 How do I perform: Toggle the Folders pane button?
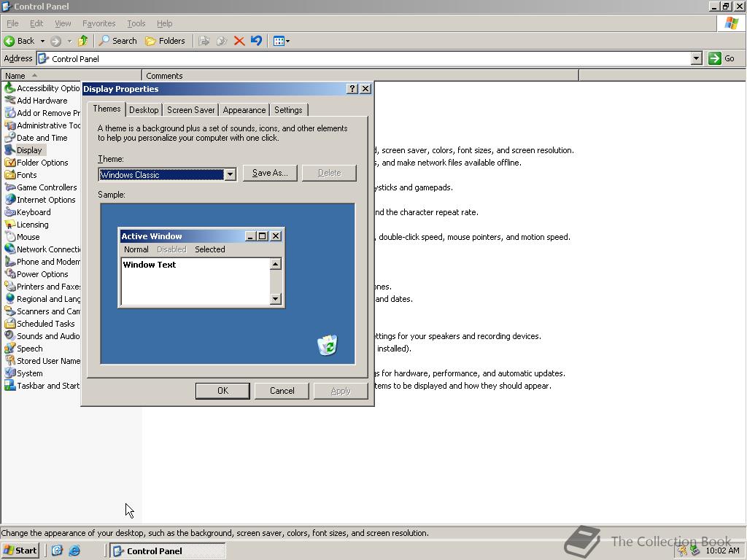pyautogui.click(x=165, y=41)
